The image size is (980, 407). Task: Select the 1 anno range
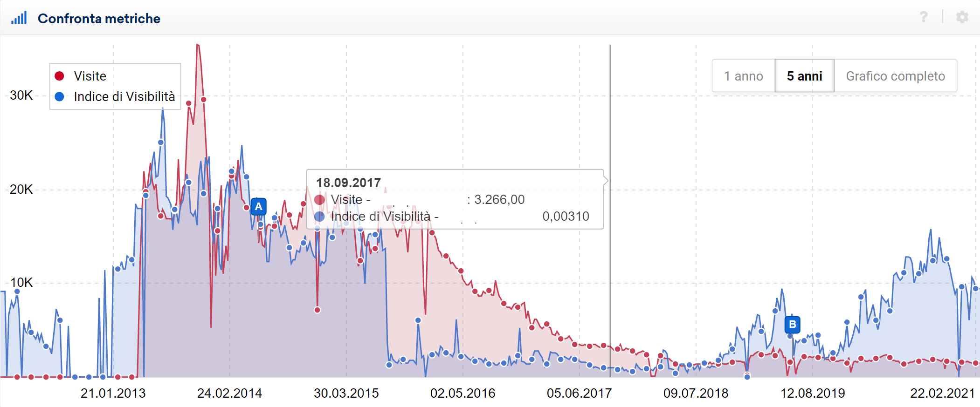[x=744, y=76]
